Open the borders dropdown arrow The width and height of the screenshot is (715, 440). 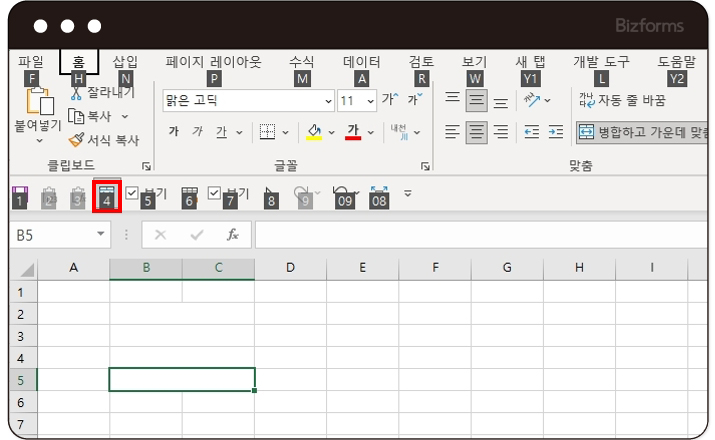point(285,132)
